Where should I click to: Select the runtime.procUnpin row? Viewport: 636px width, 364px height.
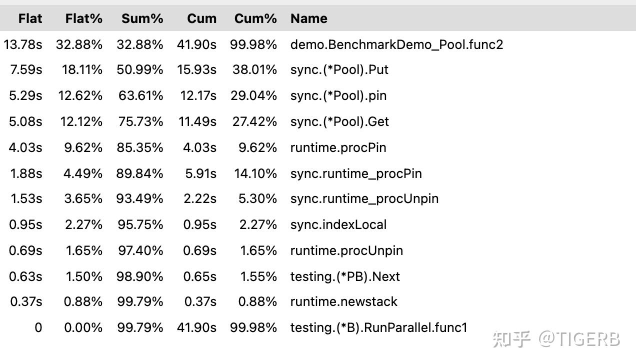pyautogui.click(x=318, y=250)
